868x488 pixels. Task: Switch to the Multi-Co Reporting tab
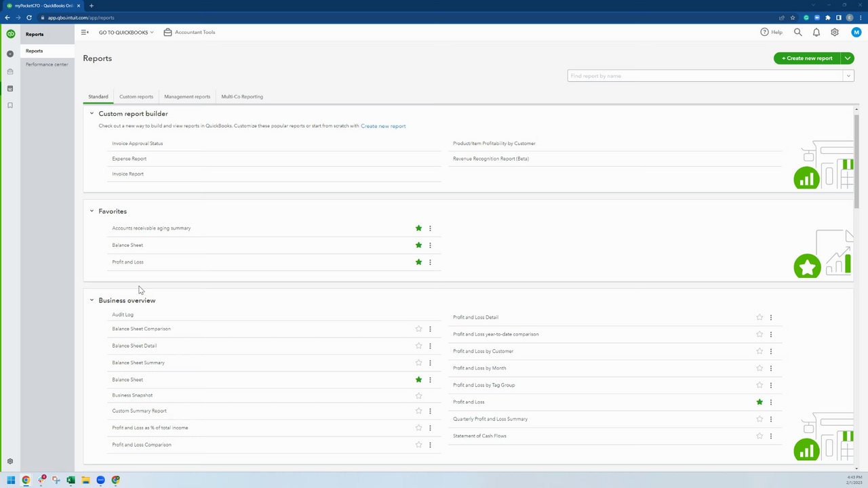(242, 96)
